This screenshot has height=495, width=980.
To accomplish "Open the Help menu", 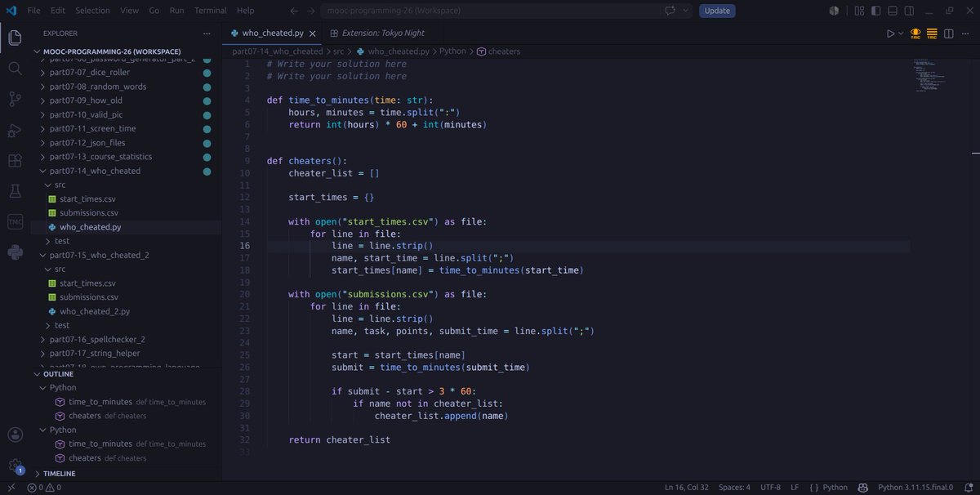I will 245,11.
